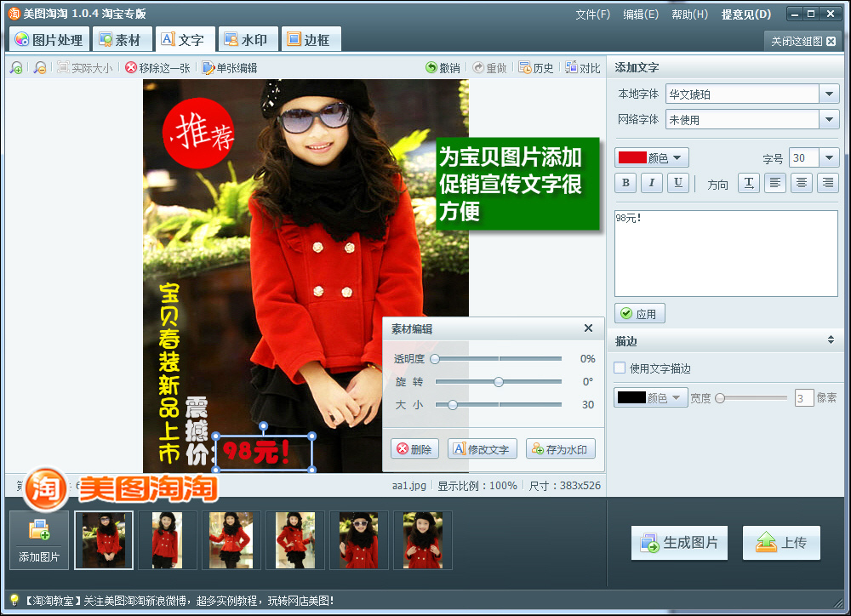Click the stroke width pixel field
Screen dimensions: 851x616
pos(804,398)
